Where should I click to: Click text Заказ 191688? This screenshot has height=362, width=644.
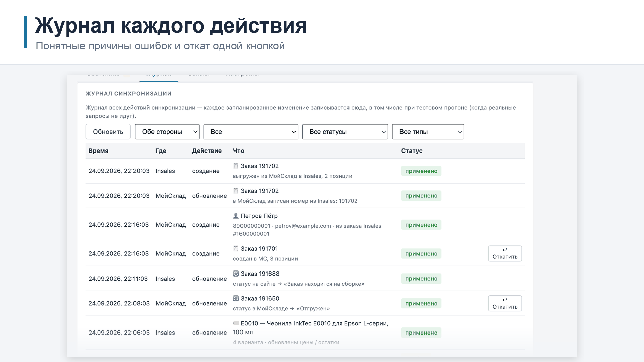[260, 274]
